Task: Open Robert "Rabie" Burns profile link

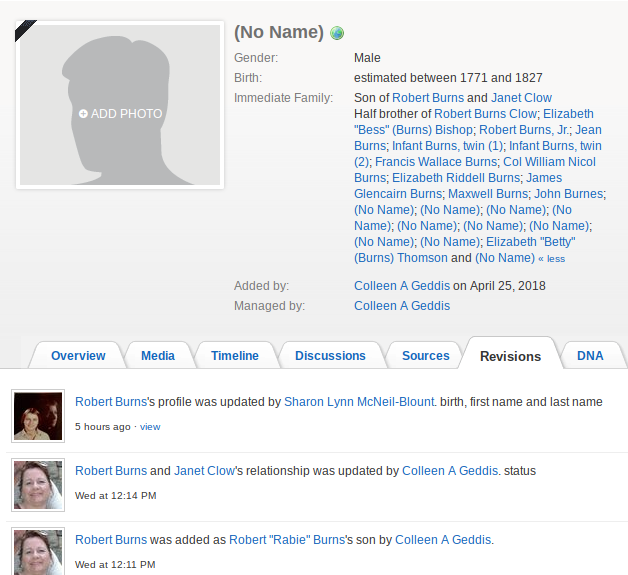Action: tap(285, 540)
